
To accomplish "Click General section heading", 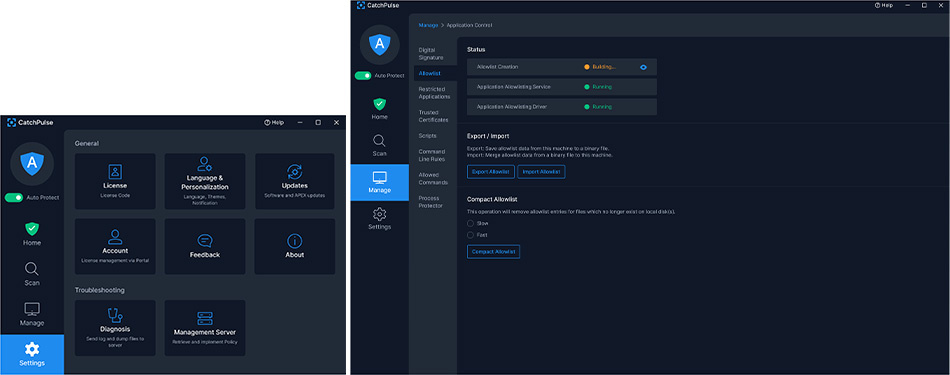I will [x=87, y=144].
